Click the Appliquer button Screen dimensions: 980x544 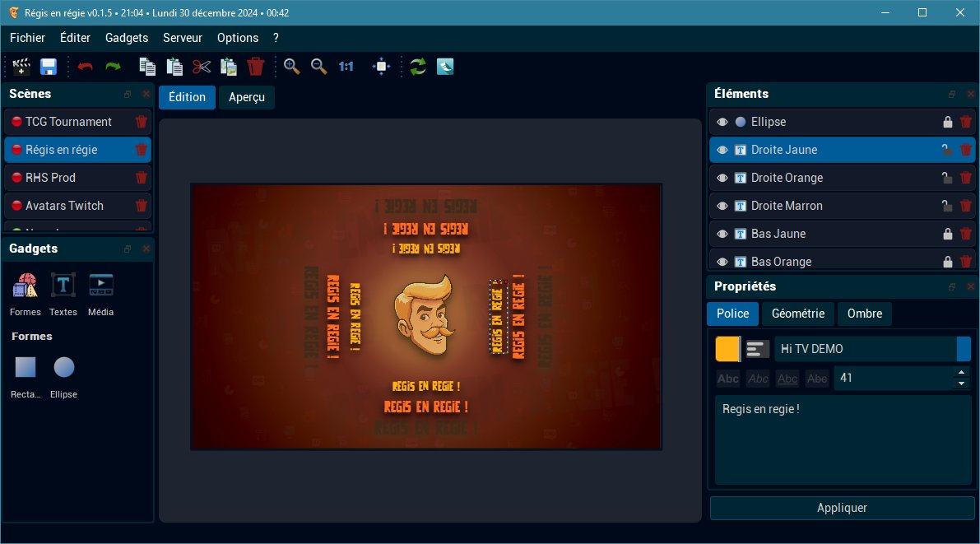tap(842, 509)
